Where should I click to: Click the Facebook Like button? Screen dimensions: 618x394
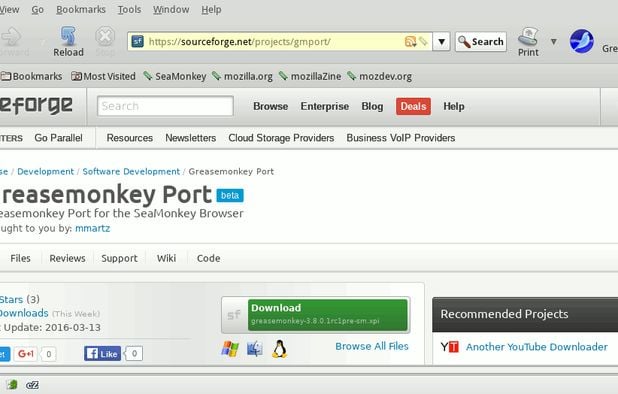(x=102, y=353)
